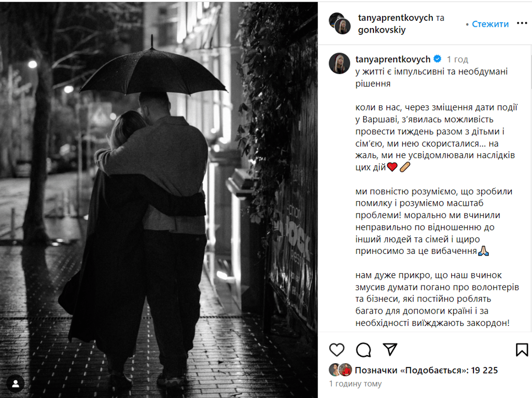Click the caption author avatar

click(x=339, y=63)
